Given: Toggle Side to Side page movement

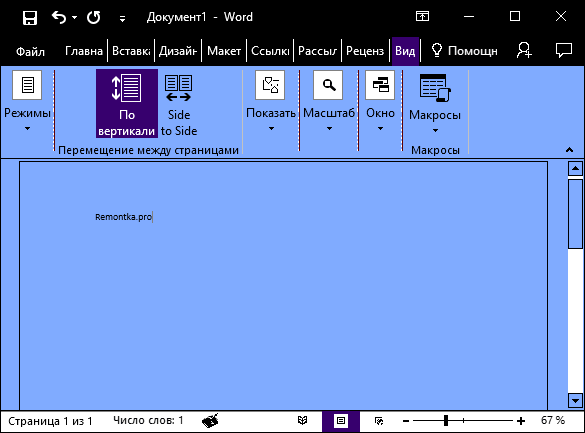Looking at the screenshot, I should point(179,103).
